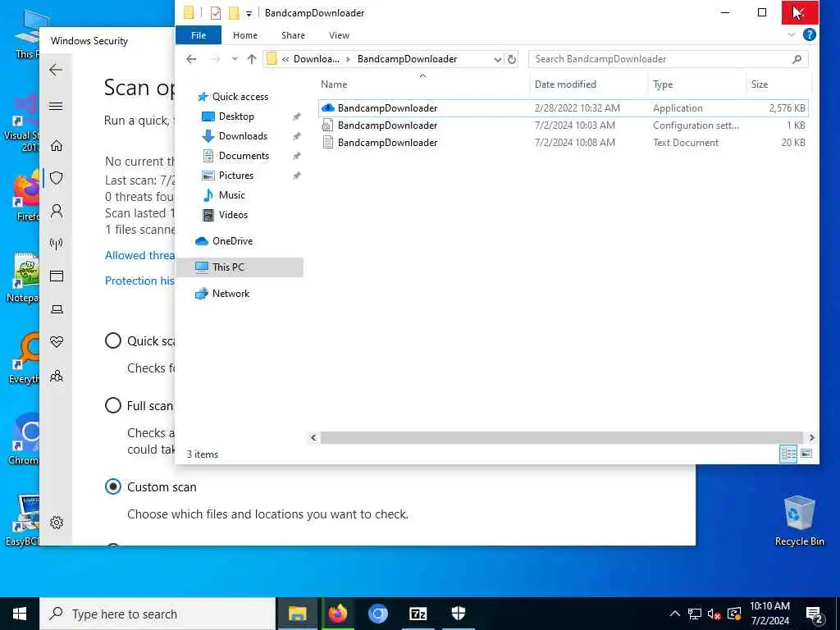Open the Share ribbon tab

(293, 35)
